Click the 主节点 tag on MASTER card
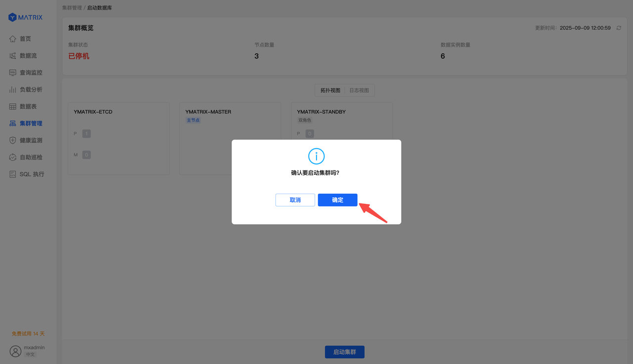Image resolution: width=633 pixels, height=364 pixels. [193, 121]
